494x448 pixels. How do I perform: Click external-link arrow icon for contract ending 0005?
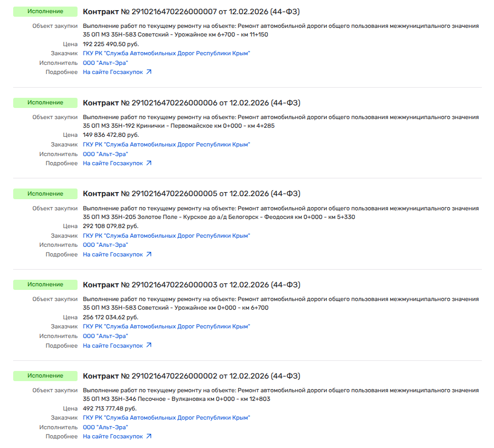pyautogui.click(x=149, y=254)
